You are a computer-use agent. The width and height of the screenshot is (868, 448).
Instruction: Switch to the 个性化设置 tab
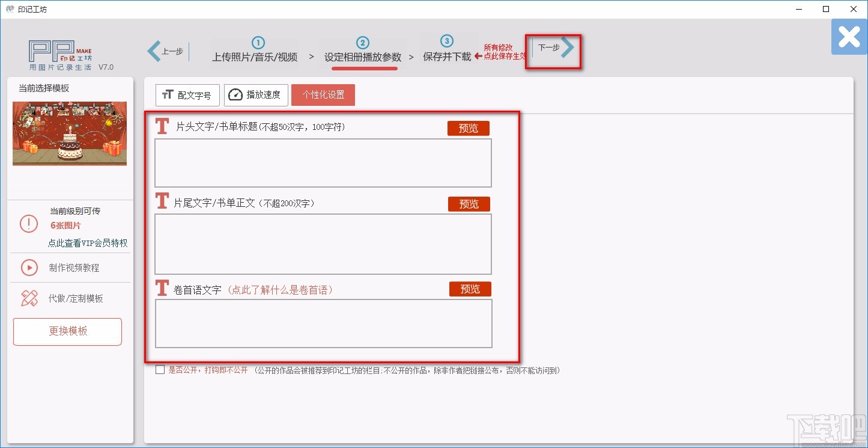coord(323,94)
